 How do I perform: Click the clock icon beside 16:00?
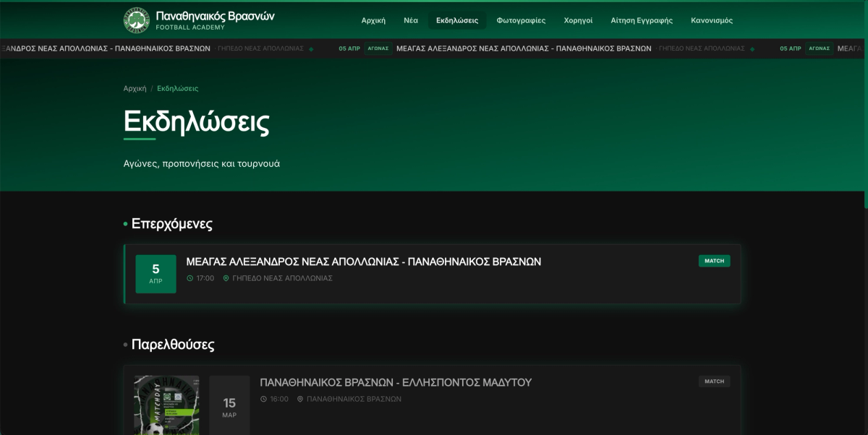(x=263, y=399)
